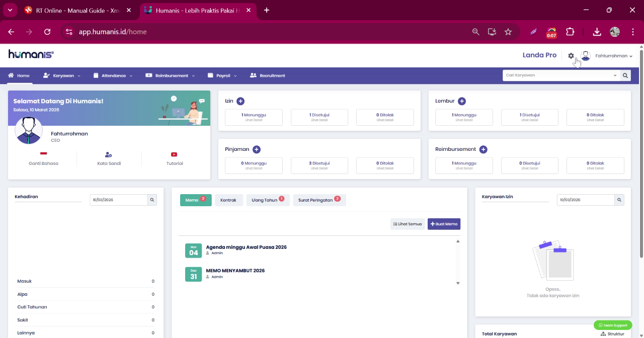
Task: View Lembur 0 Ditolak details
Action: pyautogui.click(x=595, y=117)
